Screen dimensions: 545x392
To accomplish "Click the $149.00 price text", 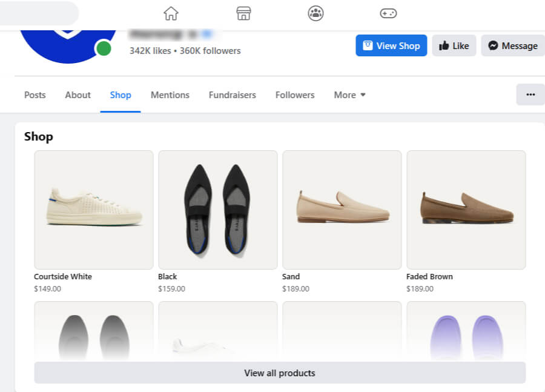I will (x=47, y=288).
